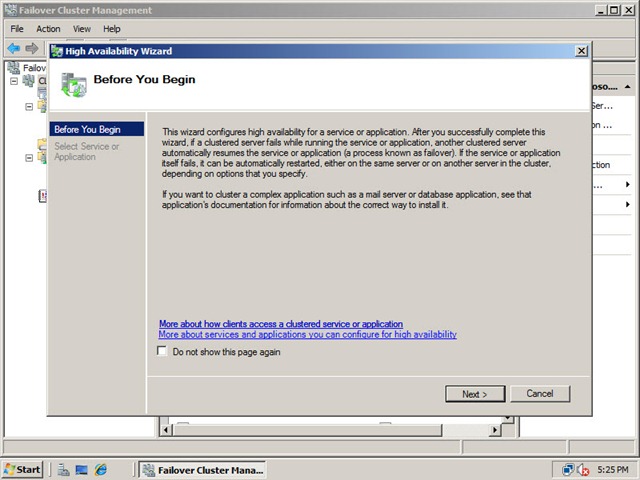640x480 pixels.
Task: Click the Next button in the wizard
Action: [475, 394]
